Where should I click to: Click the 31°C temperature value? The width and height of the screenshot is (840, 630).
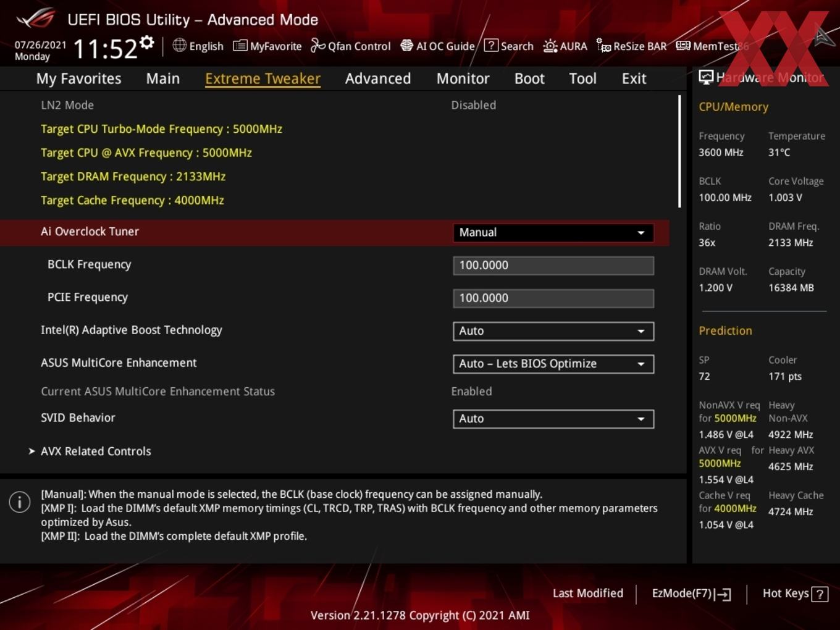click(x=779, y=153)
